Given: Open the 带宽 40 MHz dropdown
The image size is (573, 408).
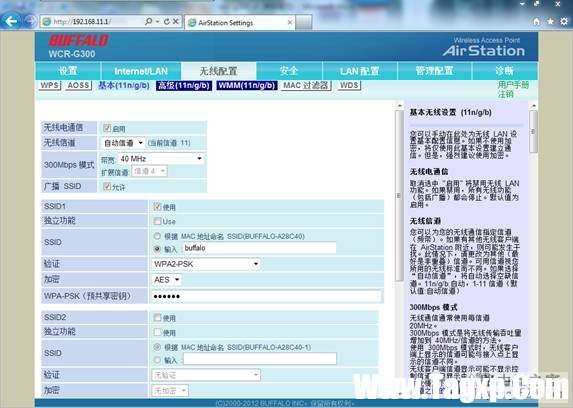Looking at the screenshot, I should point(160,159).
